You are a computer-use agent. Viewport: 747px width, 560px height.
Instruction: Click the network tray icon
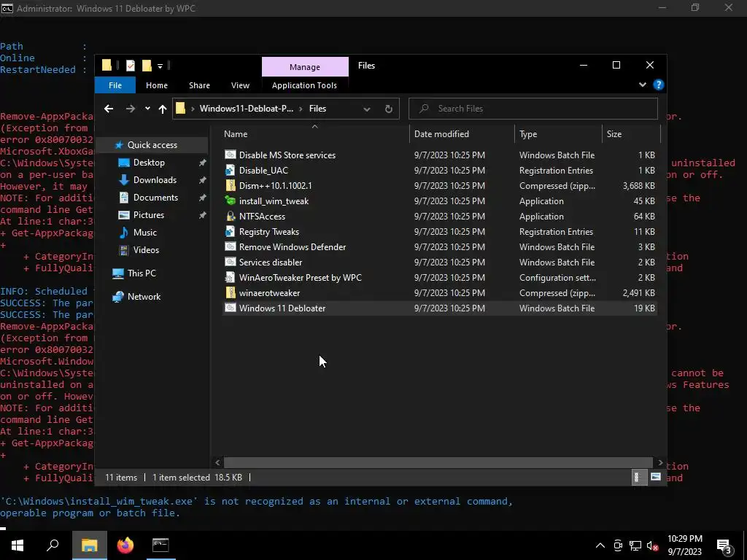(x=635, y=545)
